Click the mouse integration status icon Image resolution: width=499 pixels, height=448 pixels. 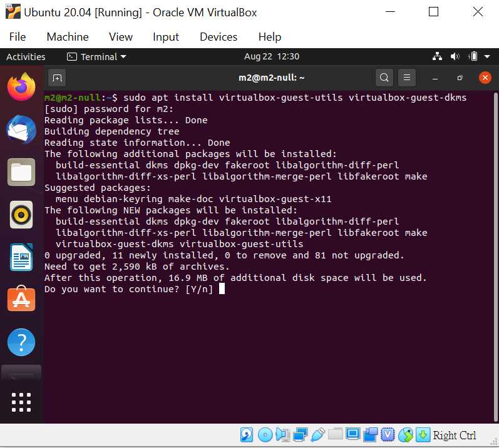click(406, 435)
